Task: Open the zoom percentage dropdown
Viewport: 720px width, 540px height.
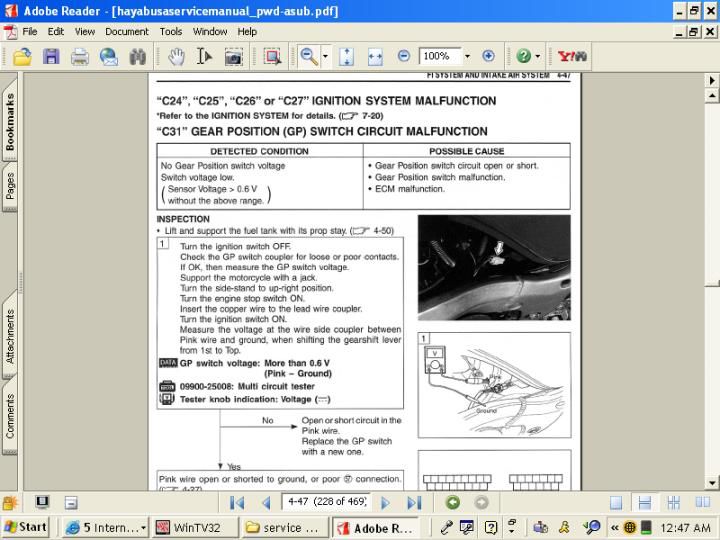Action: (467, 56)
